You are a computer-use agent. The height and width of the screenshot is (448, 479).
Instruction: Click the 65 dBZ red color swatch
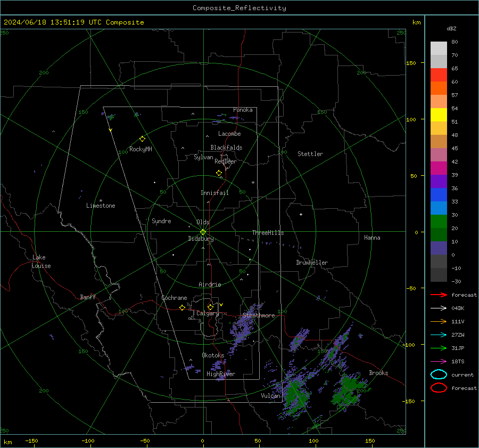point(439,75)
